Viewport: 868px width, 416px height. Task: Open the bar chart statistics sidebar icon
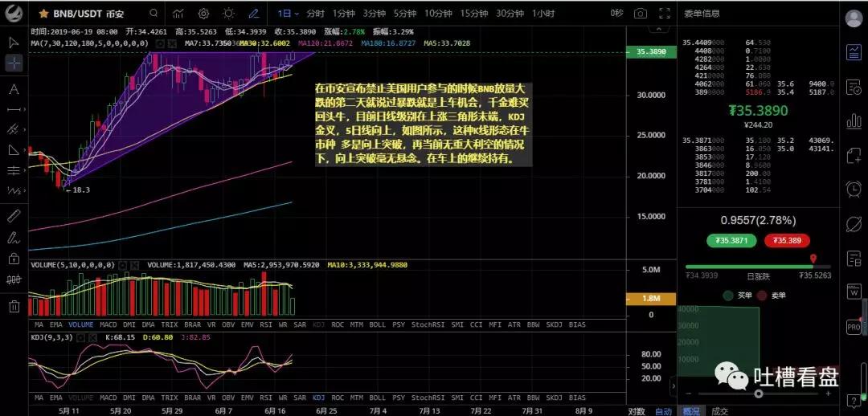coord(854,120)
